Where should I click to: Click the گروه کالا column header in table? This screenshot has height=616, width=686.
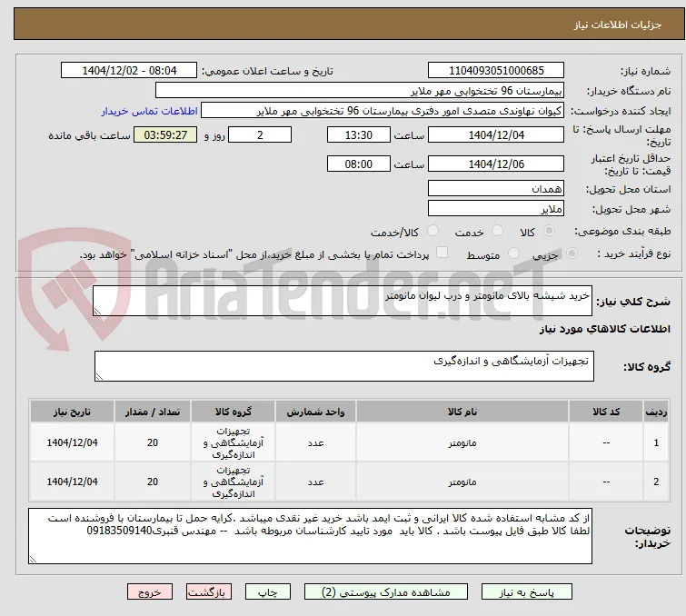234,412
